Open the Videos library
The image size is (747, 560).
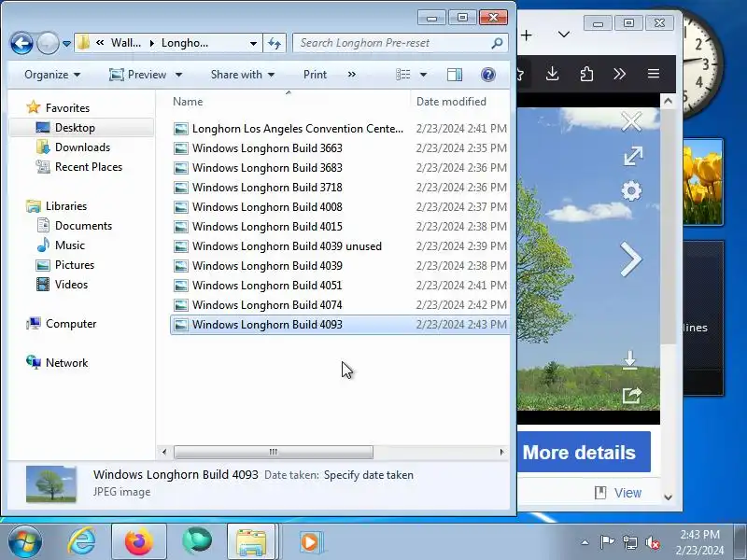click(x=71, y=285)
